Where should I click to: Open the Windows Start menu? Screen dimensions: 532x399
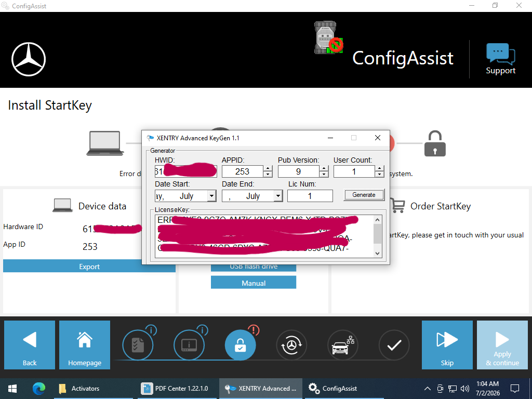12,389
